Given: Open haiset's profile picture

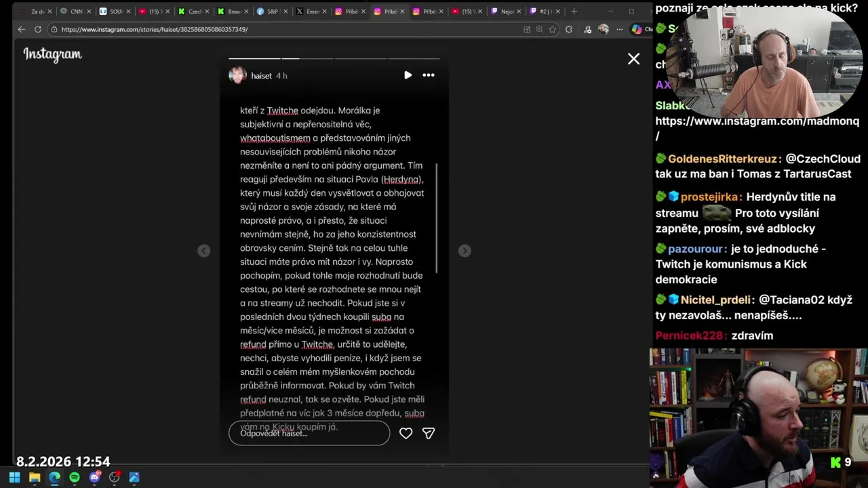Looking at the screenshot, I should 237,75.
